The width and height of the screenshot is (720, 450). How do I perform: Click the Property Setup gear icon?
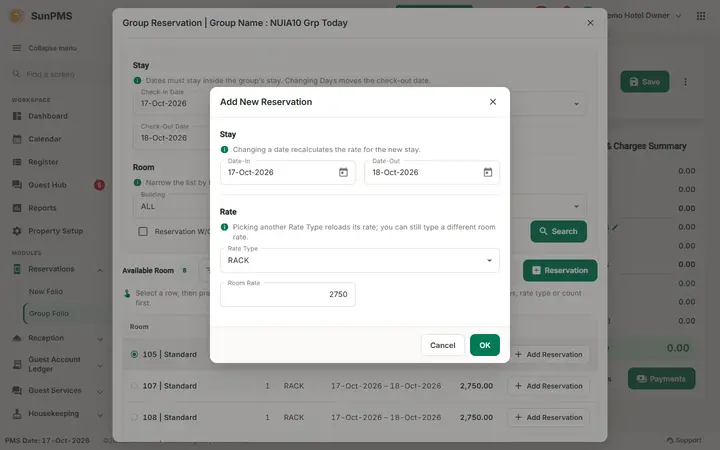pos(17,231)
